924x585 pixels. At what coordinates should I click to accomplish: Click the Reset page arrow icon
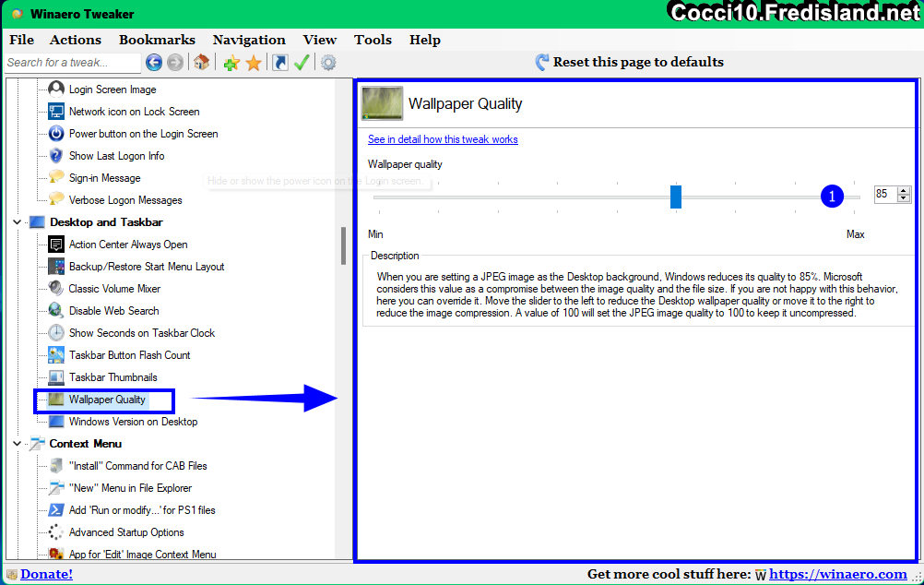pos(541,62)
